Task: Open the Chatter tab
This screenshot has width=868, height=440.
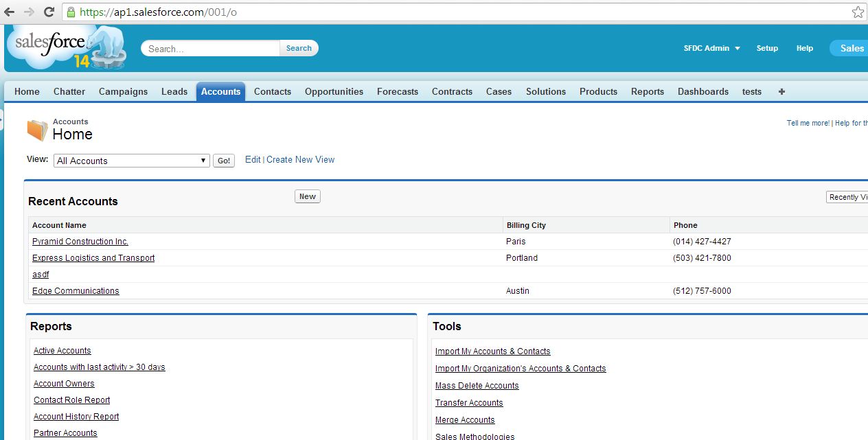Action: coord(69,91)
